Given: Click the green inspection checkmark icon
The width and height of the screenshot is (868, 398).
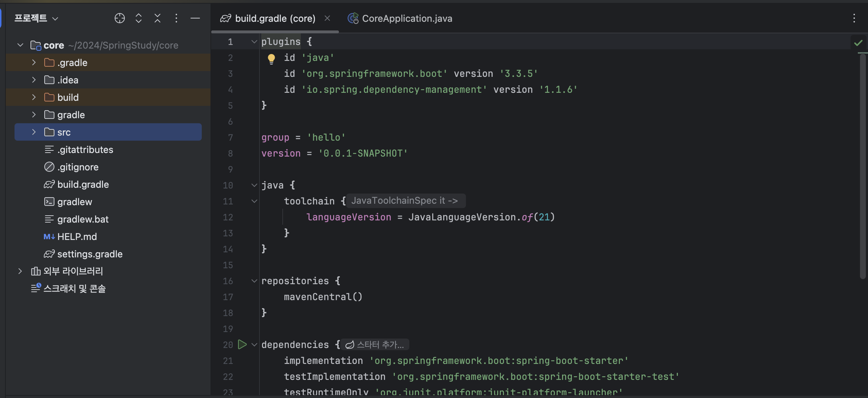Looking at the screenshot, I should coord(858,43).
